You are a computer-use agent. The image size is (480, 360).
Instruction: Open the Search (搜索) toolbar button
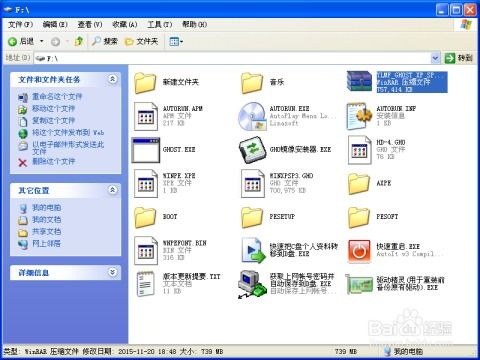tap(105, 41)
